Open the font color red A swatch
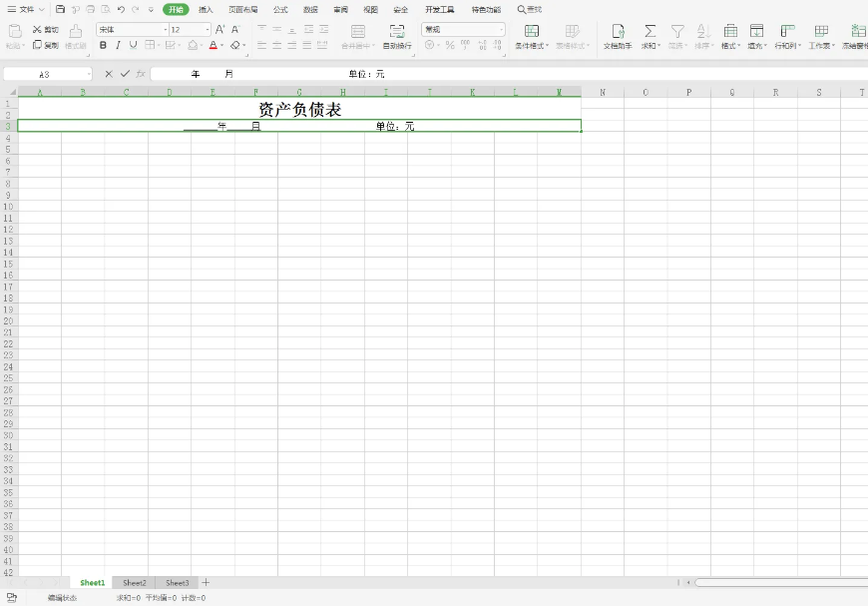 (x=213, y=45)
